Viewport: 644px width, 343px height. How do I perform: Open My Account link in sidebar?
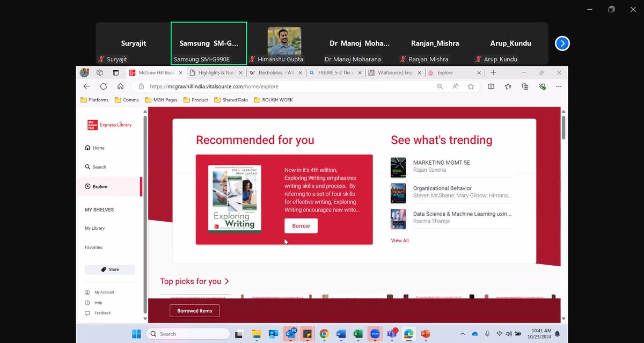100,293
